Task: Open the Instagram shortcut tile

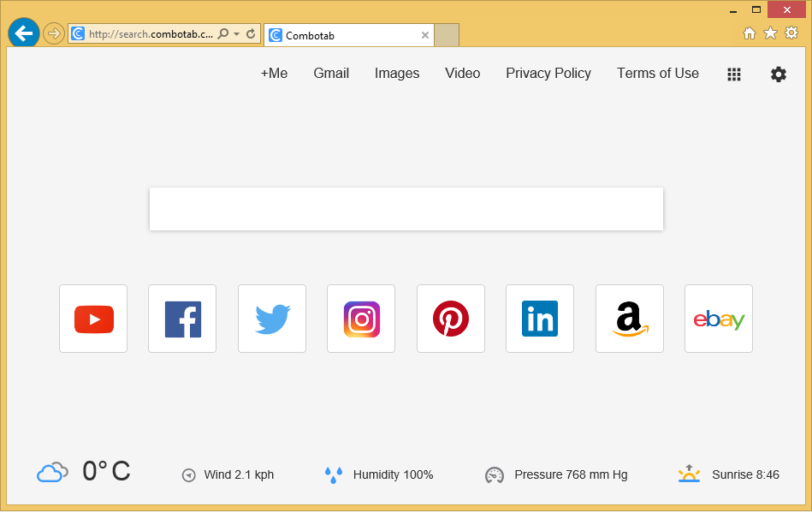Action: coord(361,319)
